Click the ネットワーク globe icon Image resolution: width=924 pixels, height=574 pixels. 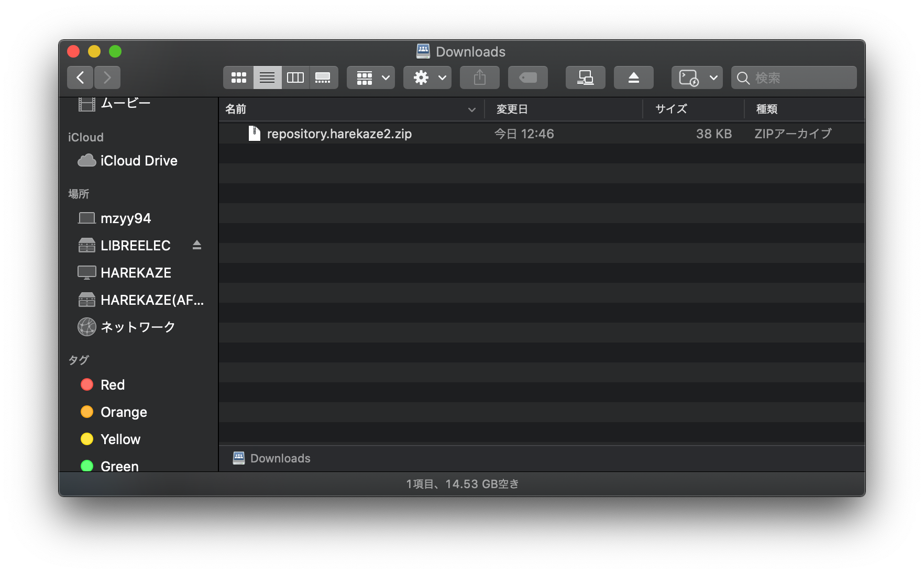point(87,327)
